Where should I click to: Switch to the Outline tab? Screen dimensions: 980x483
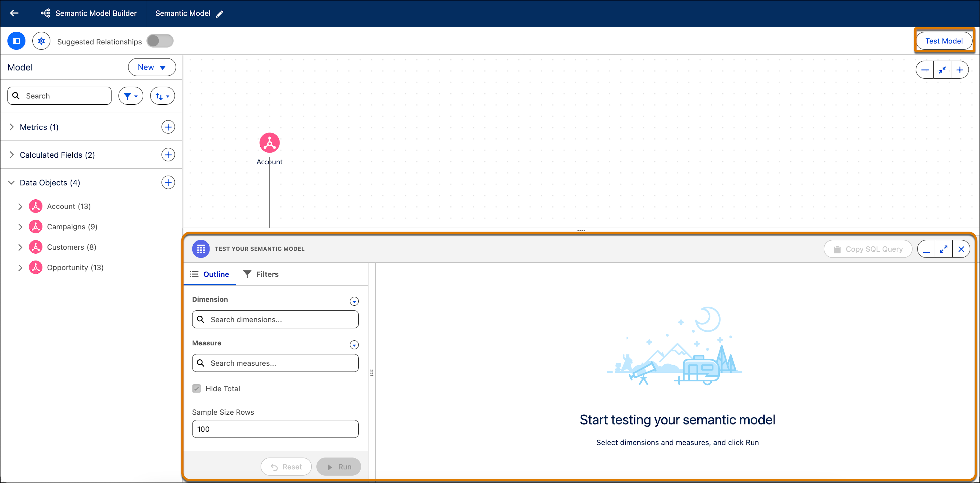(x=210, y=274)
